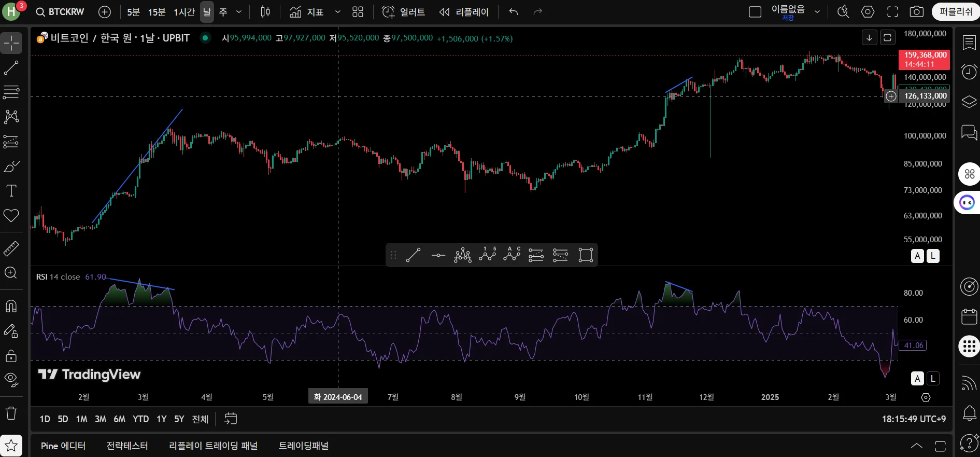The height and width of the screenshot is (457, 980).
Task: Toggle auto scale A on the price chart
Action: coord(918,256)
